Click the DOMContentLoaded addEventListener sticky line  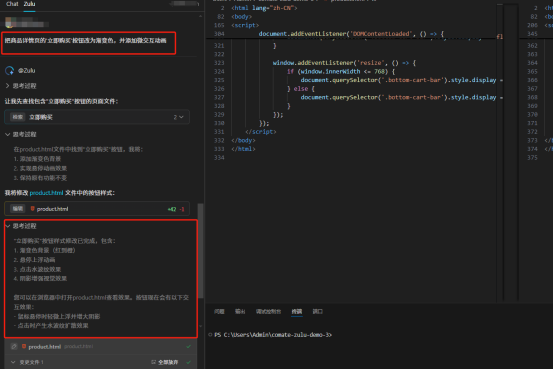(x=351, y=34)
